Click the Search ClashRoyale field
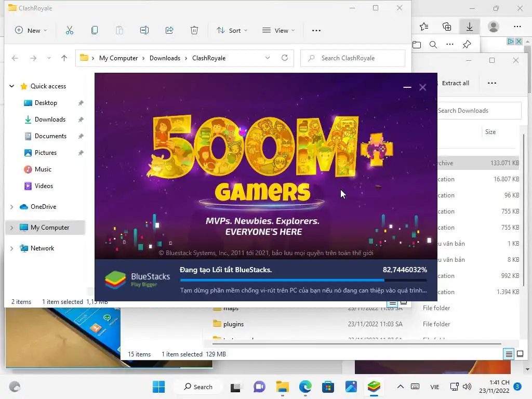This screenshot has width=532, height=399. pyautogui.click(x=353, y=58)
